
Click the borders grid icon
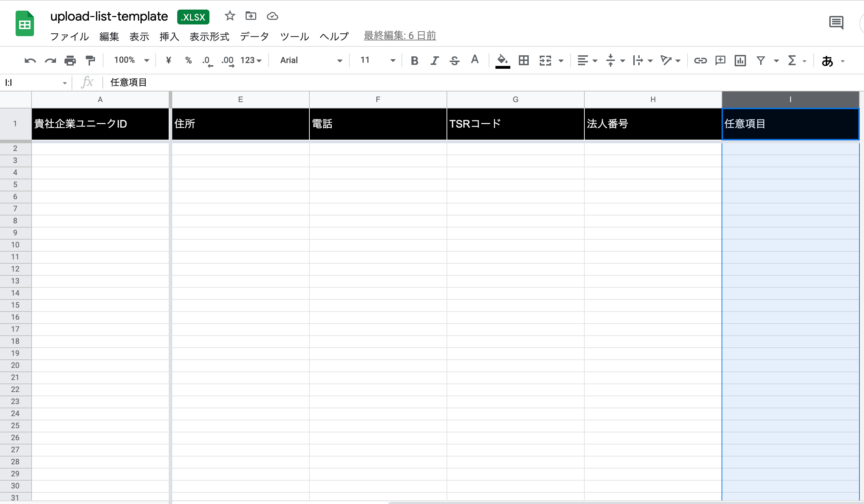pyautogui.click(x=523, y=61)
